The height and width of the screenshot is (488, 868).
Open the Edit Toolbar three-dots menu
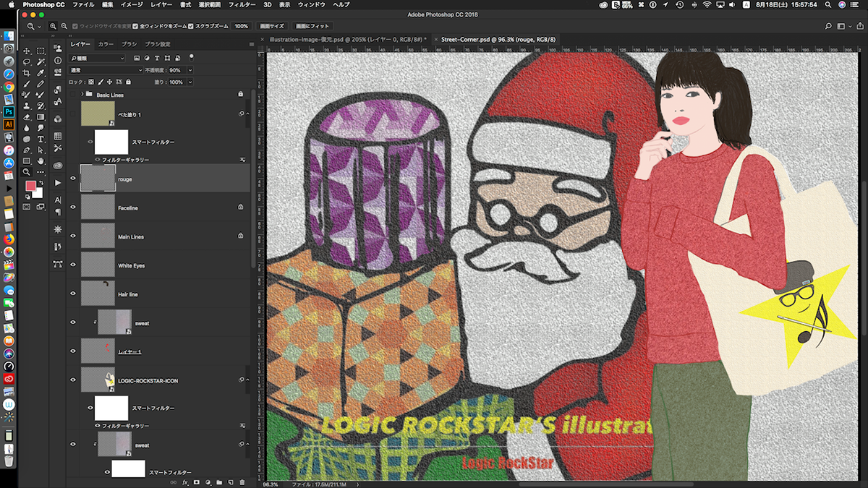point(41,172)
